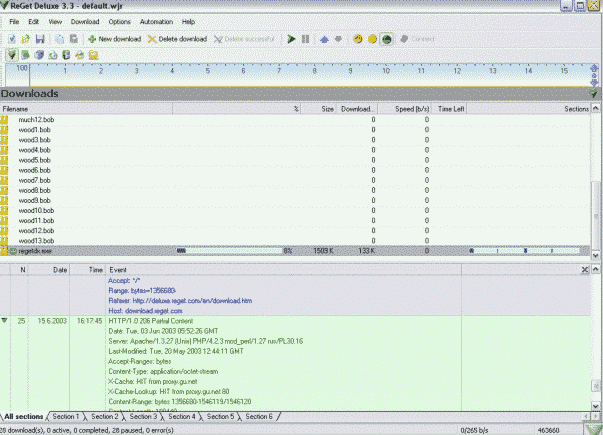The height and width of the screenshot is (435, 603).
Task: Open the Help menu
Action: tap(188, 22)
